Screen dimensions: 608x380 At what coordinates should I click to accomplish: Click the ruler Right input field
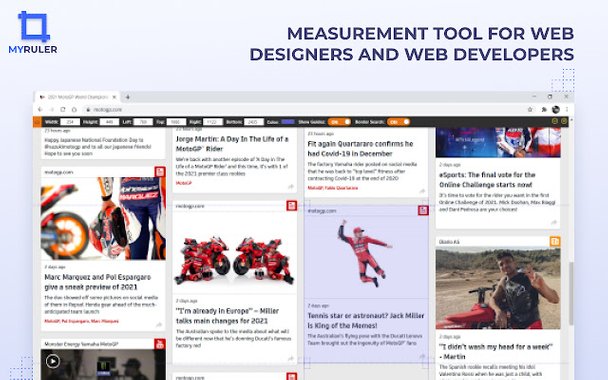pyautogui.click(x=213, y=122)
